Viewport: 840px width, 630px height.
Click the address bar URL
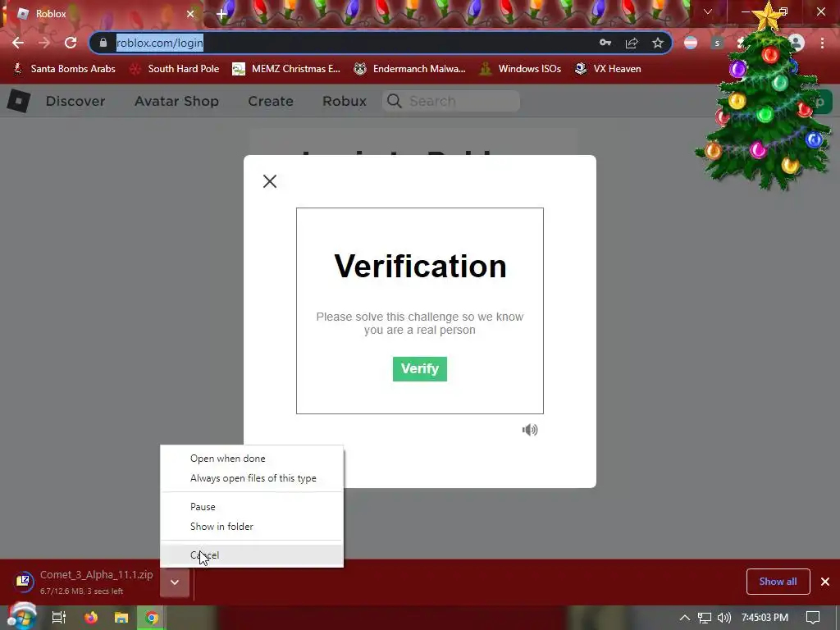coord(160,43)
